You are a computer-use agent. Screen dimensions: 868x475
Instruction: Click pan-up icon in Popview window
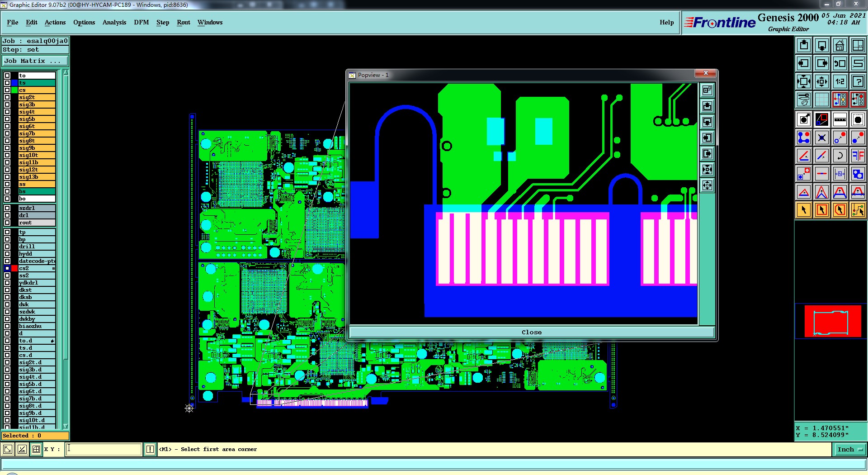[707, 106]
